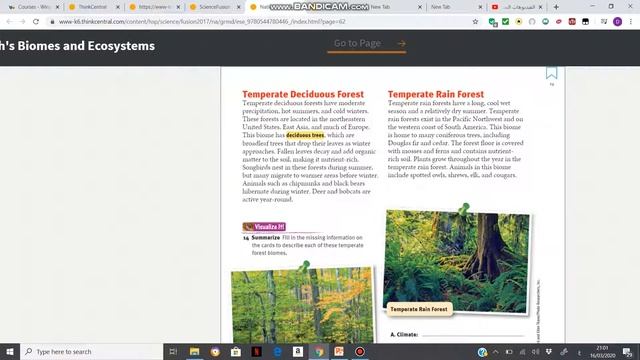640x360 pixels.
Task: Bookmark this page with the star icon
Action: 475,22
